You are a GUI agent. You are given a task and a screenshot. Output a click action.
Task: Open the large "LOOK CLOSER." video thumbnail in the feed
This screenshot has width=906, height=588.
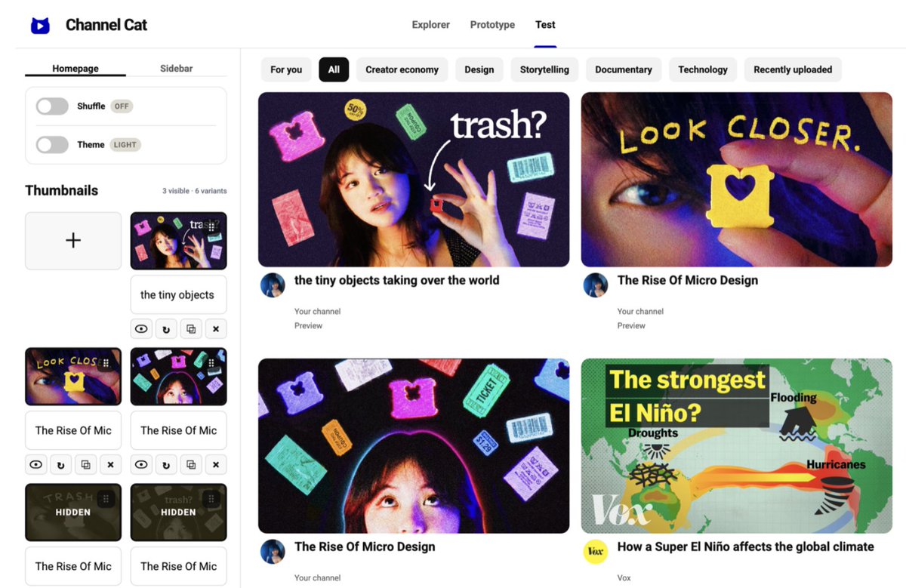(x=737, y=180)
